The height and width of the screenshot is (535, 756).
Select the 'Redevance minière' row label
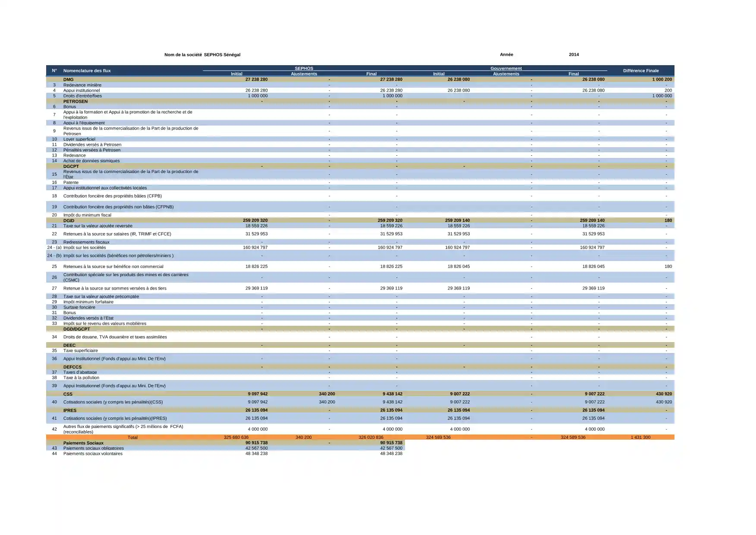82,85
